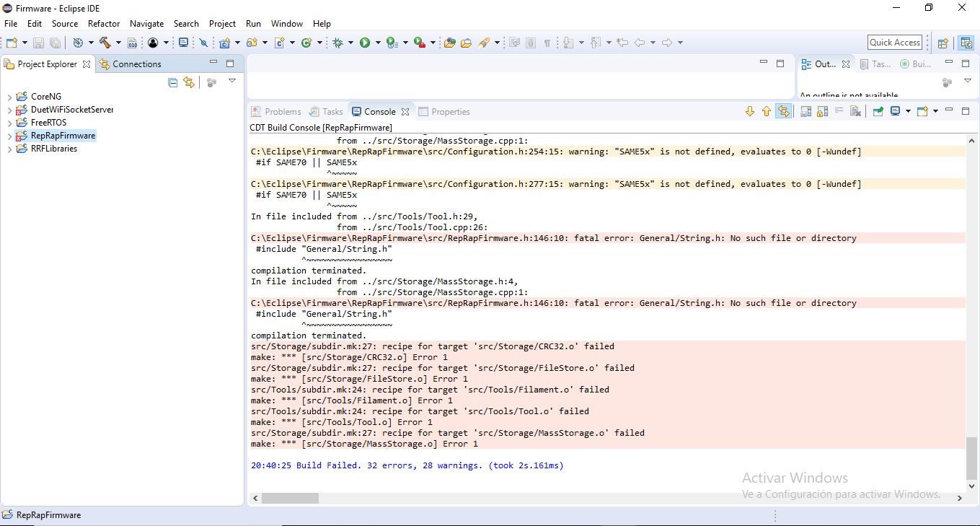This screenshot has height=526, width=980.
Task: Click the 'Build Failed. 32 errors' line
Action: 407,465
